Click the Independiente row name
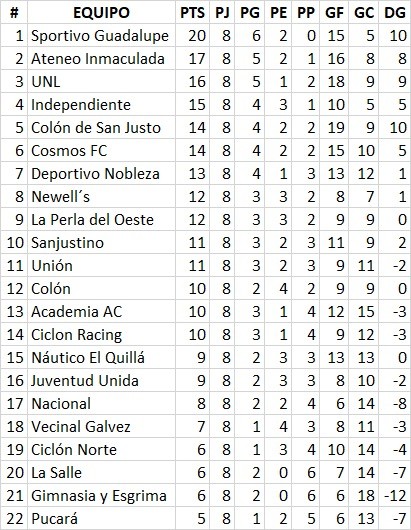 pos(81,105)
